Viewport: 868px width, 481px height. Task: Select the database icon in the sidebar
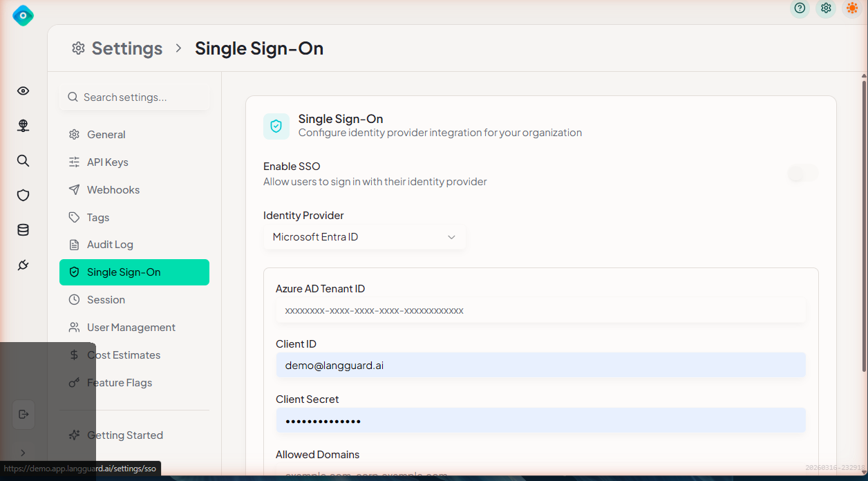pos(23,229)
